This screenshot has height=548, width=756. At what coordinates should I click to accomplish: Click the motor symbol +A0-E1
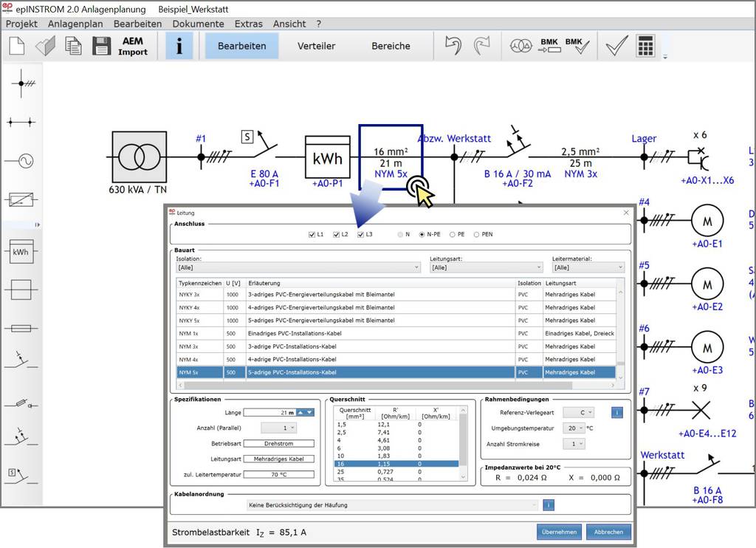click(x=707, y=221)
